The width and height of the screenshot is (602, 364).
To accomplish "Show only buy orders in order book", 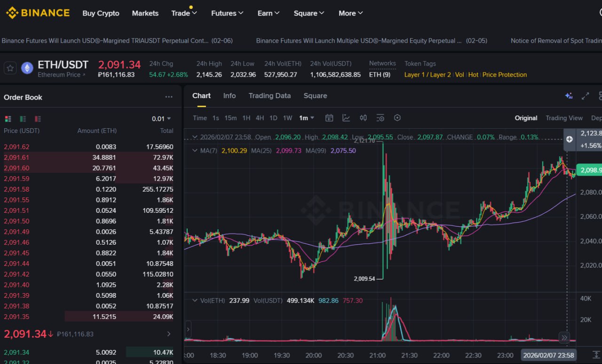I will [23, 119].
